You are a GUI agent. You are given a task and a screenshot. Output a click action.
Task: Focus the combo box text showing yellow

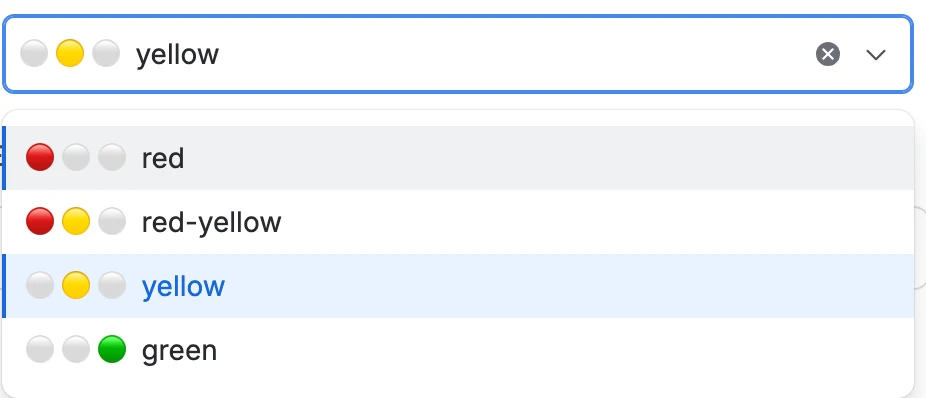pos(178,55)
